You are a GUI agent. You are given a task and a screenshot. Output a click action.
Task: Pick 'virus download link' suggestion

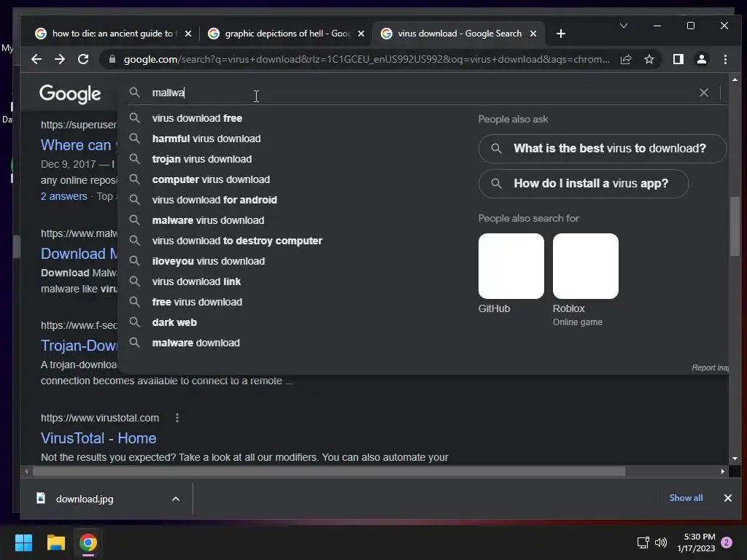(196, 282)
